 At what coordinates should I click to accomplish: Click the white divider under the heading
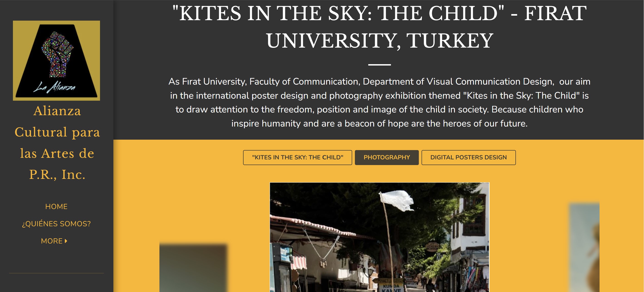pos(380,65)
